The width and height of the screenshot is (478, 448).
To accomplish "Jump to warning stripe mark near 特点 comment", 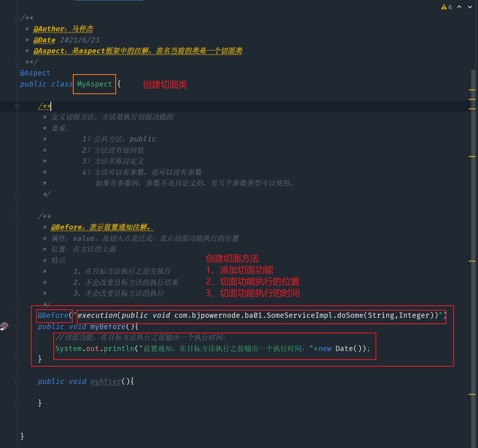I will tap(472, 261).
